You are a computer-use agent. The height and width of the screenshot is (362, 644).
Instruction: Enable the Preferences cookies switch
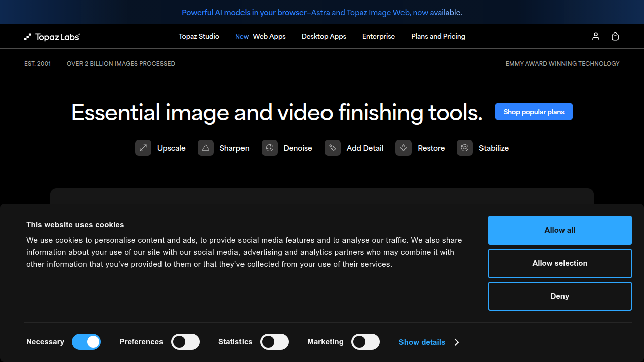pos(185,342)
